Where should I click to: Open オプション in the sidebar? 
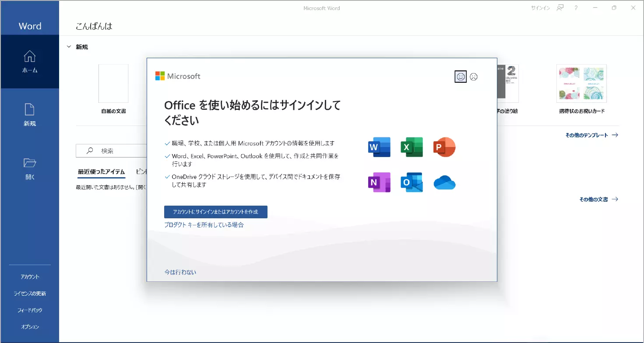point(30,327)
